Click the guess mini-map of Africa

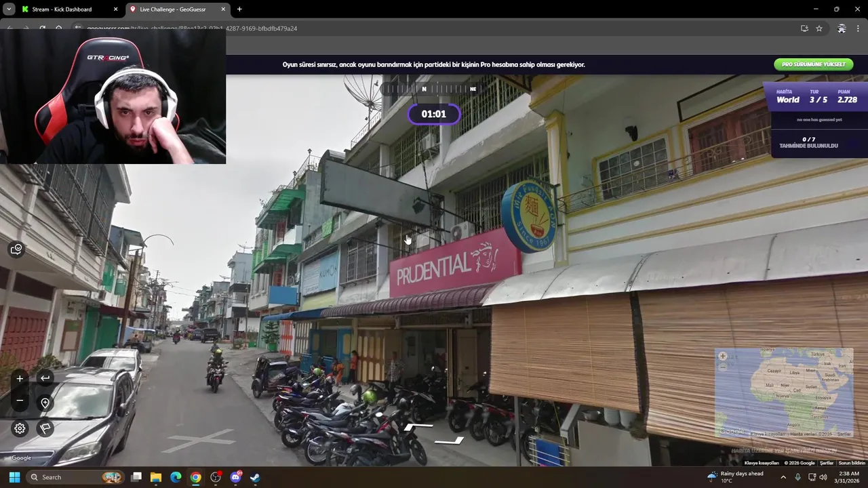(784, 393)
